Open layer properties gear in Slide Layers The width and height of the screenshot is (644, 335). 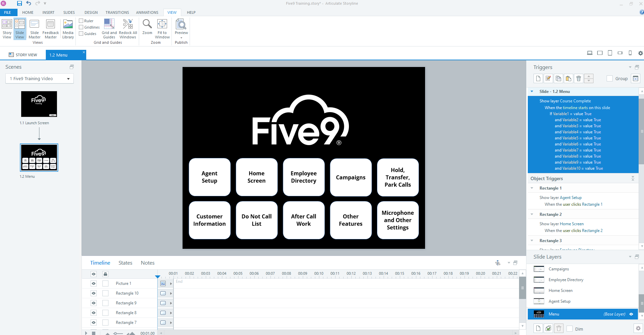click(x=638, y=328)
